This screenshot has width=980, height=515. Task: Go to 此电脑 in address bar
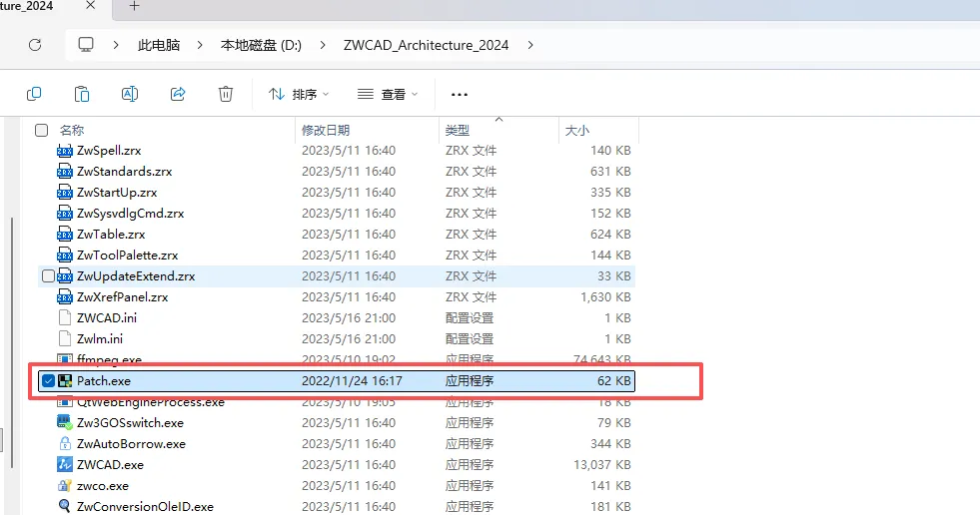(x=159, y=45)
